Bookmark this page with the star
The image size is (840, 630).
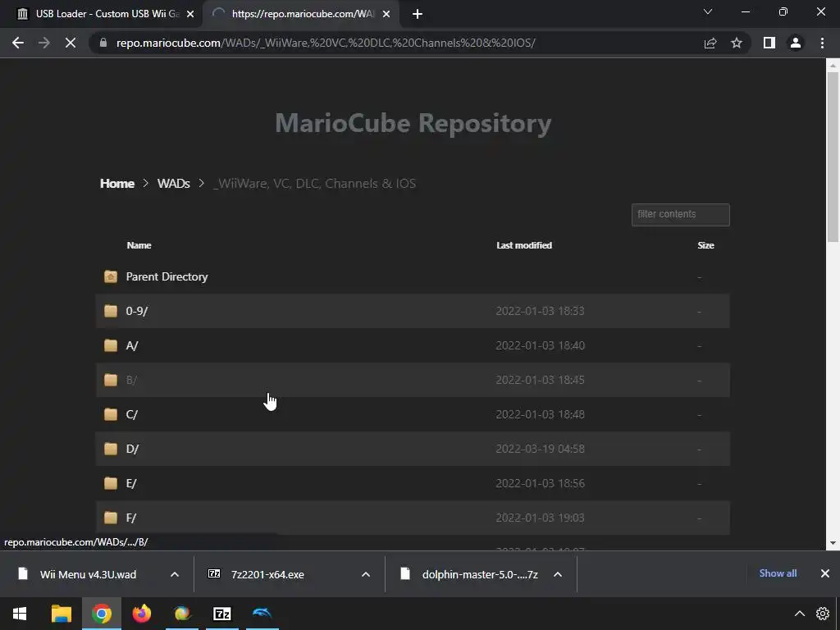pos(737,43)
